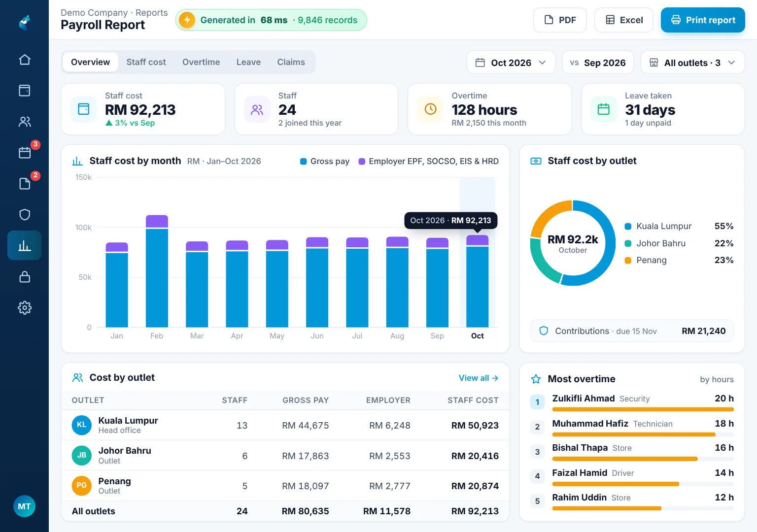Click the STAFF COST column header
Image resolution: width=757 pixels, height=532 pixels.
click(x=473, y=400)
